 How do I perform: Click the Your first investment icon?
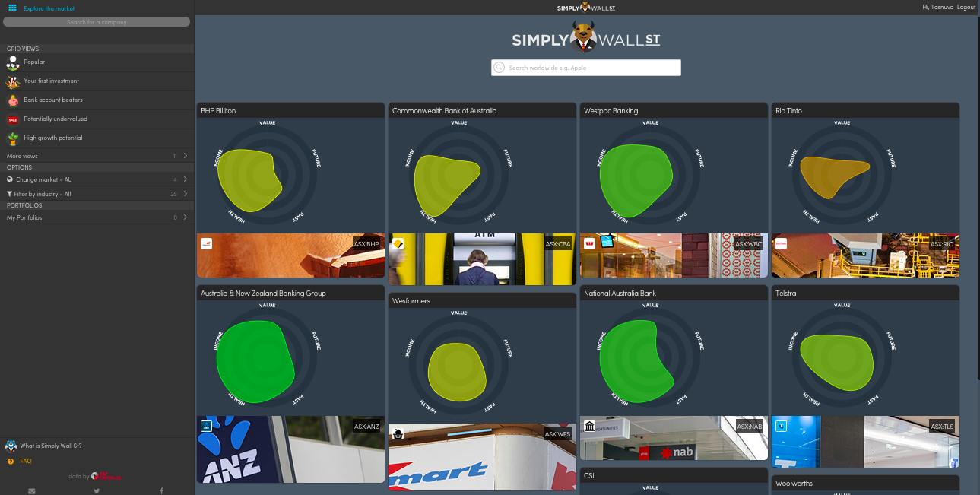[x=12, y=81]
